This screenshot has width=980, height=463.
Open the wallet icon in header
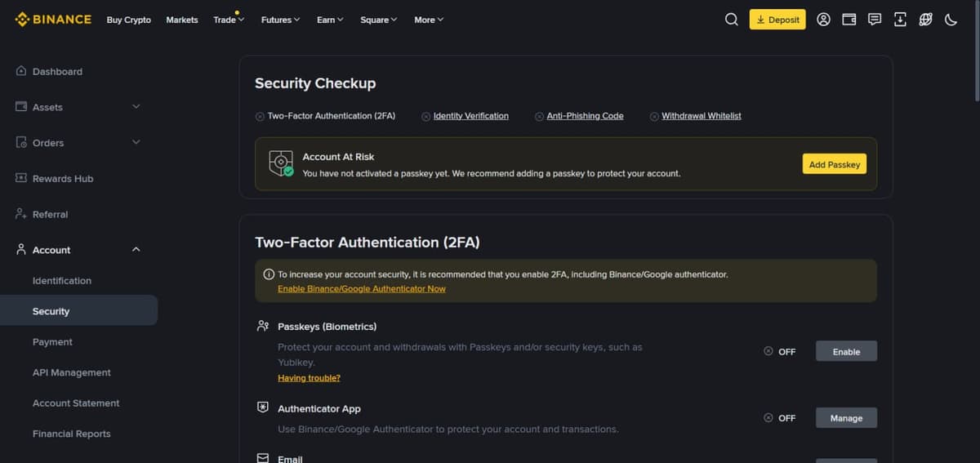coord(849,20)
